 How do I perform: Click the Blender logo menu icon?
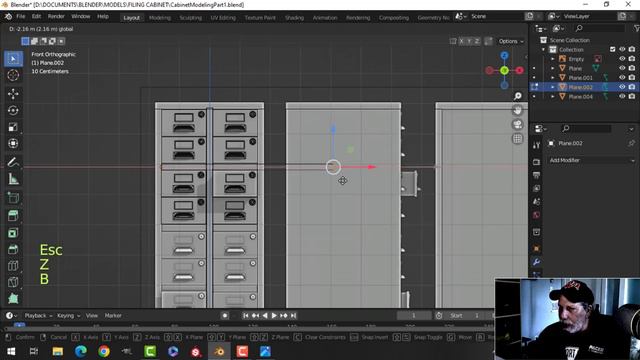click(8, 17)
